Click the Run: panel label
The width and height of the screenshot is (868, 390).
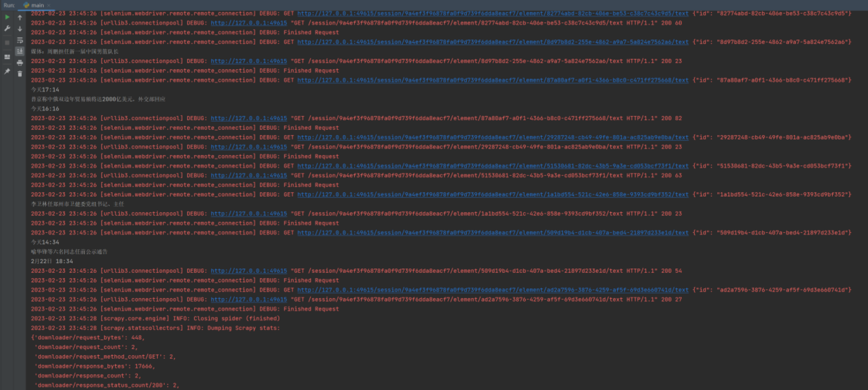tap(9, 5)
